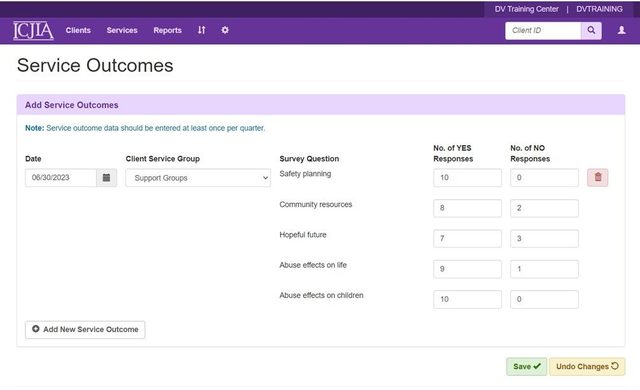Edit Hopeful future YES responses field
This screenshot has width=640, height=390.
(x=467, y=239)
